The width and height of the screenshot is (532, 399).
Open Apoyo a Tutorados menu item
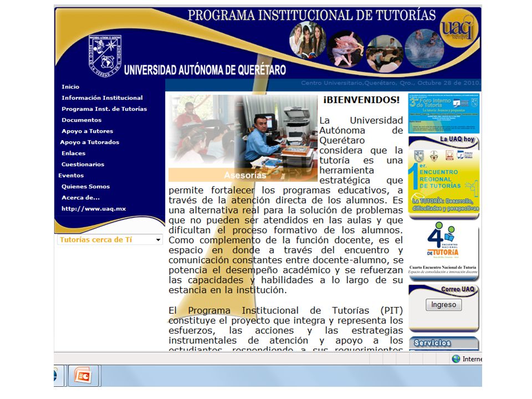(90, 142)
